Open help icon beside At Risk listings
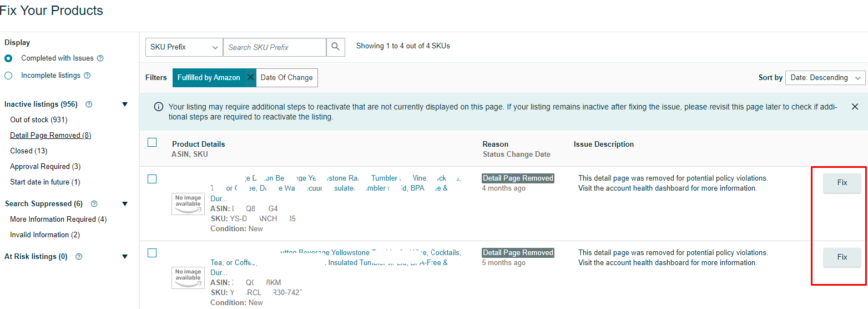 (79, 257)
